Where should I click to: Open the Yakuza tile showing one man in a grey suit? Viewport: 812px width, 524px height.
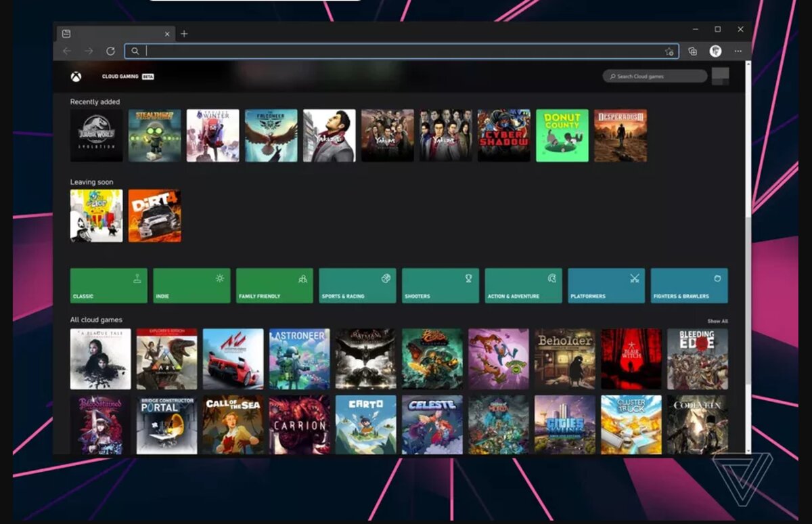pos(330,135)
